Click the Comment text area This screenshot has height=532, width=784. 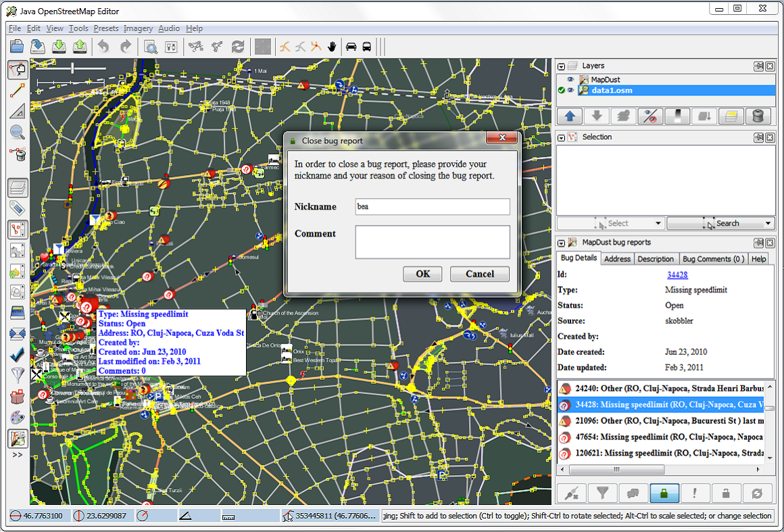point(433,242)
